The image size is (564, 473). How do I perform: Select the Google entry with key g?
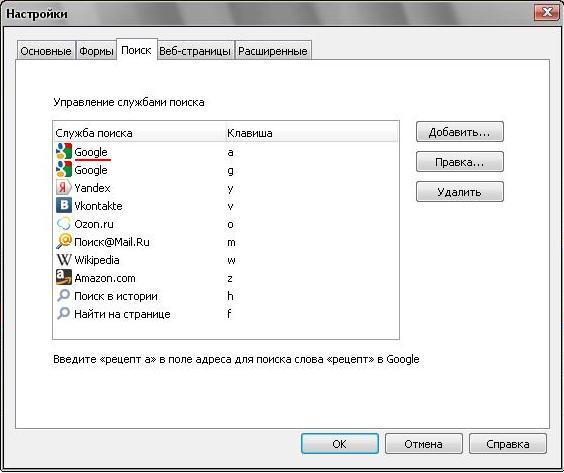[226, 170]
